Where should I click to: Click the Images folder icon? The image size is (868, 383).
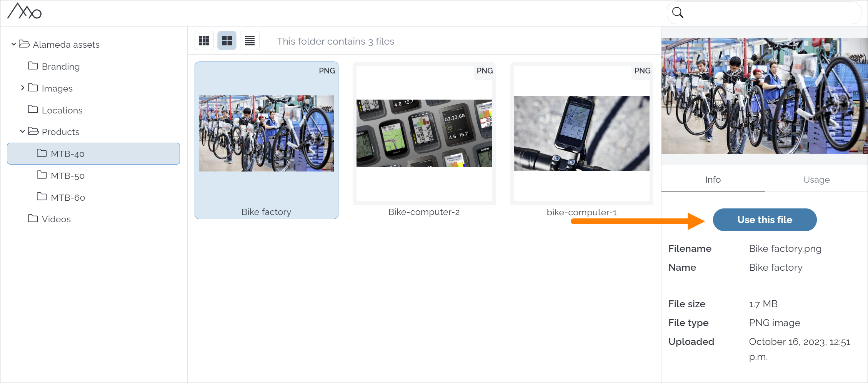click(33, 88)
